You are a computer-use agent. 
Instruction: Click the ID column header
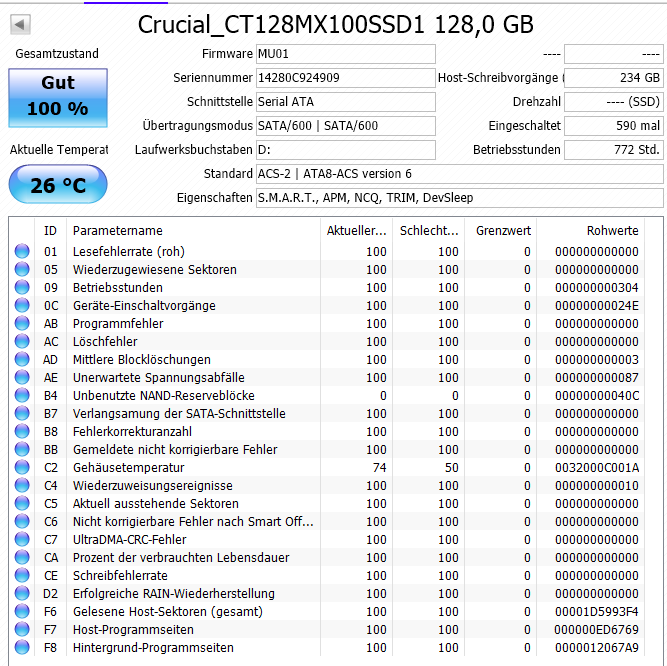pyautogui.click(x=50, y=231)
